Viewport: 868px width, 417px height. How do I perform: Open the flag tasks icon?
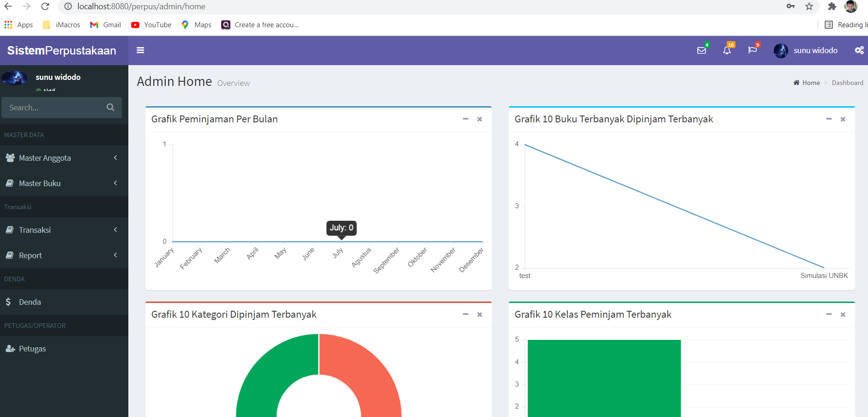coord(753,50)
